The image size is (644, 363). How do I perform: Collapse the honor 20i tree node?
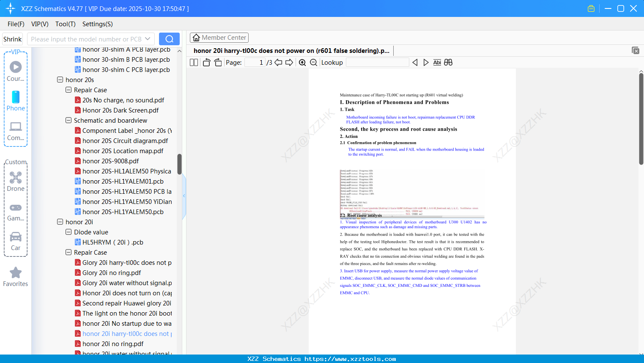(60, 222)
